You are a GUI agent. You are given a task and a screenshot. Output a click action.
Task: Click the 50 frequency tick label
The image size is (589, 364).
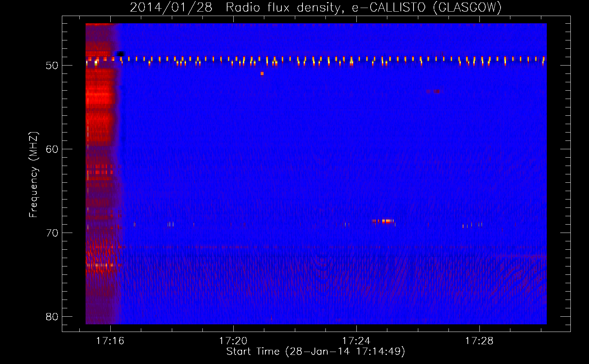[x=52, y=66]
